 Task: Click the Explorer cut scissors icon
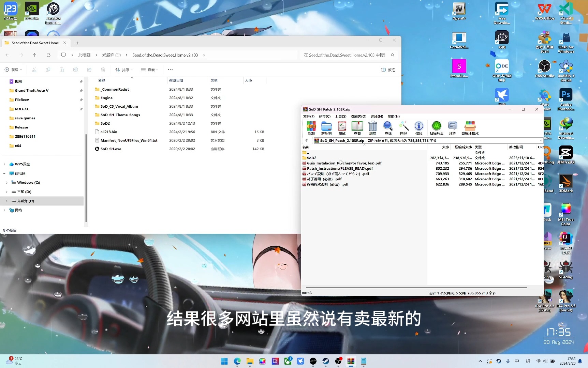point(34,70)
